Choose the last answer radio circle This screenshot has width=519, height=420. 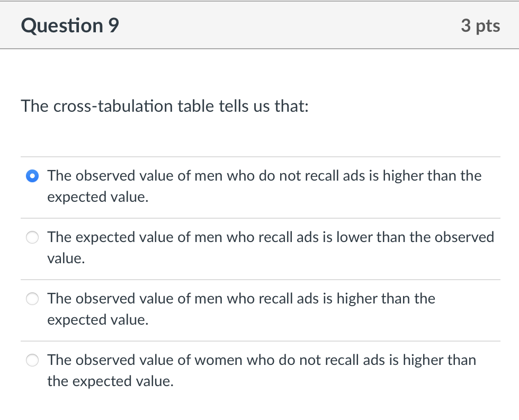[x=32, y=360]
